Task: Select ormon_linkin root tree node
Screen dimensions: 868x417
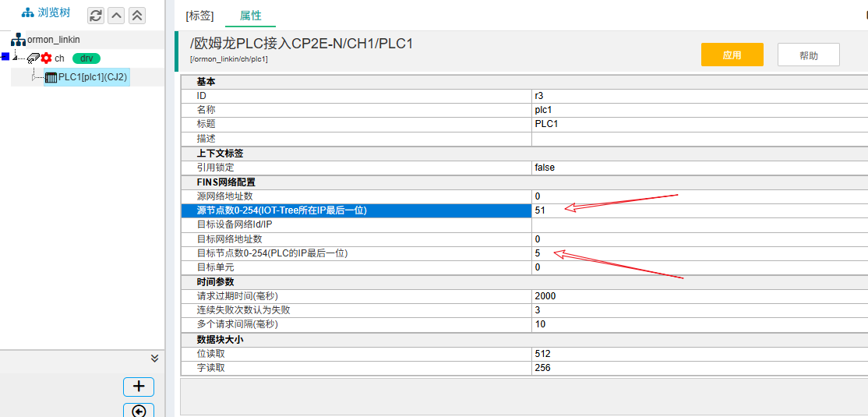Action: tap(54, 40)
